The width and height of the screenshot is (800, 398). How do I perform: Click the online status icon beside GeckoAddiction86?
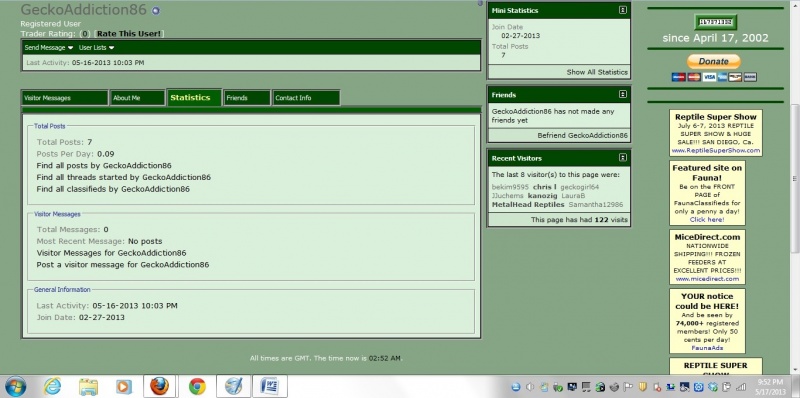pos(156,10)
